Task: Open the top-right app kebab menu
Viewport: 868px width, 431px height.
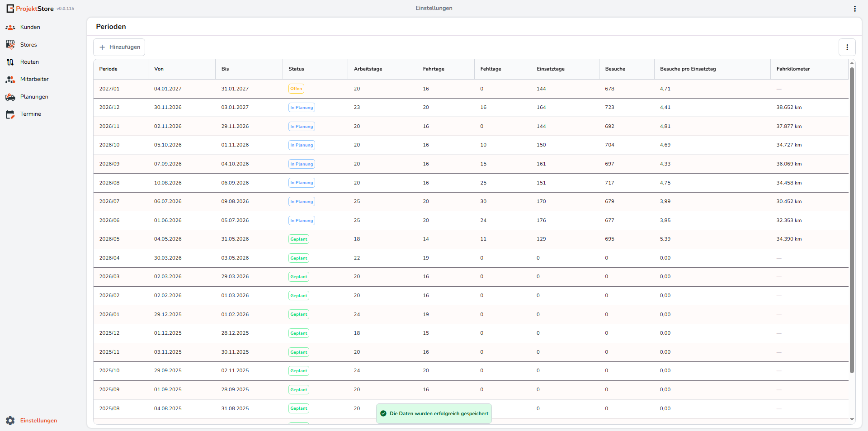Action: (854, 9)
